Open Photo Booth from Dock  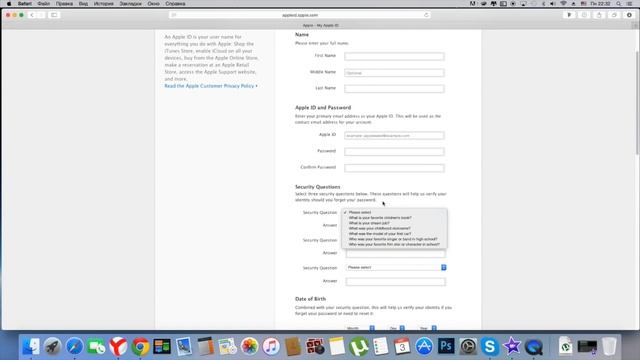[x=315, y=347]
